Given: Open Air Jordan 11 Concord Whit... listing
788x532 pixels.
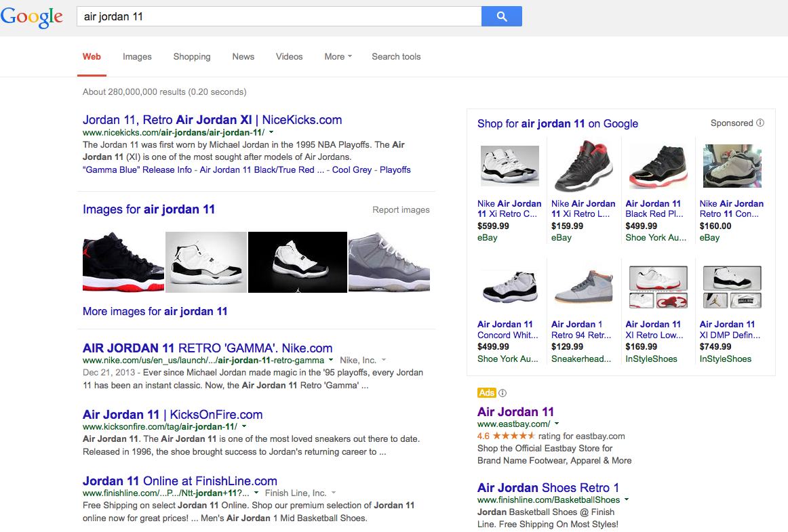Looking at the screenshot, I should (507, 329).
